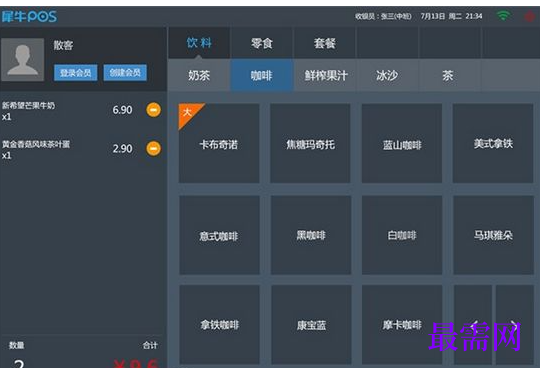Click the customer avatar picture

click(x=23, y=60)
